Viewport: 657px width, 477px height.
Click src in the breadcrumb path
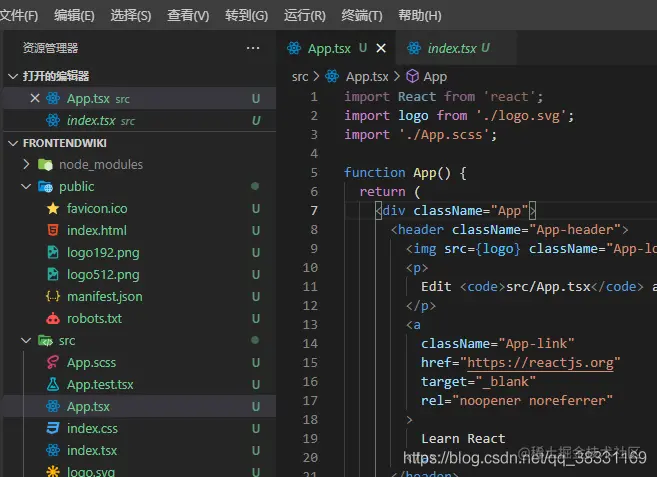click(x=300, y=77)
